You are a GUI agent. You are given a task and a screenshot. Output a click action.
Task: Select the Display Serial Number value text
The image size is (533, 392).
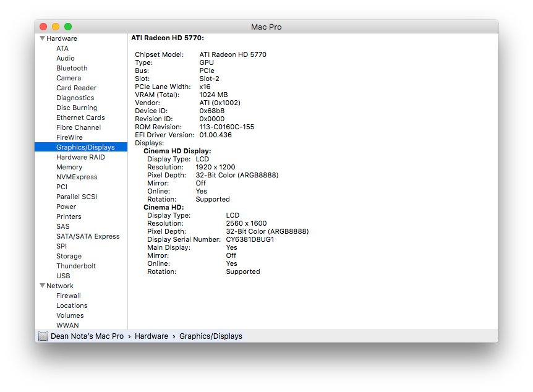tap(250, 239)
